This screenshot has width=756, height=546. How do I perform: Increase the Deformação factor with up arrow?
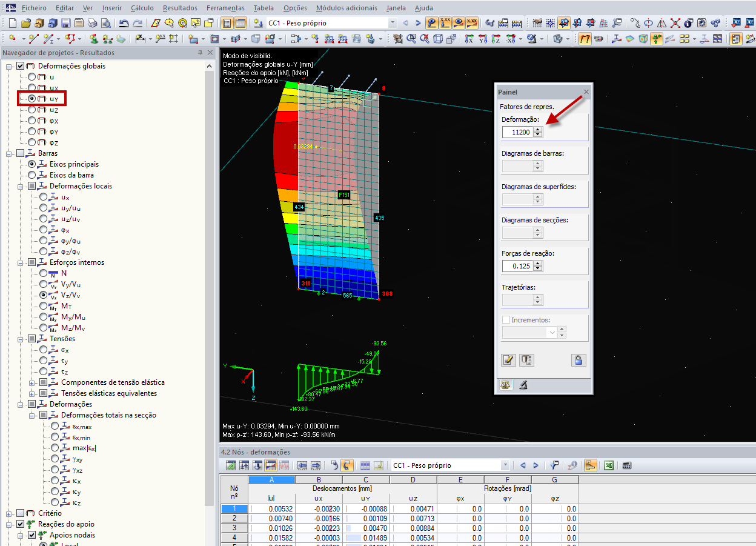538,129
